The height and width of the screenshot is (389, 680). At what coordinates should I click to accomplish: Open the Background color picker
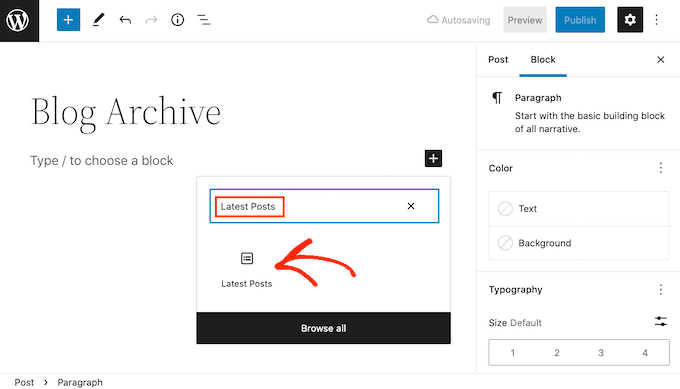[579, 243]
